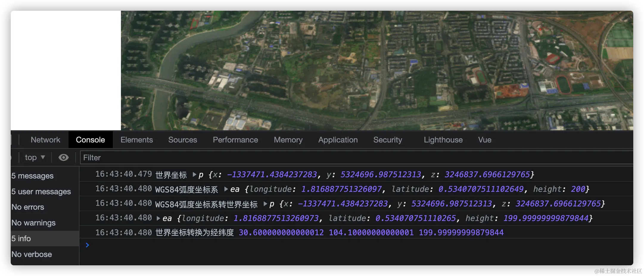The width and height of the screenshot is (644, 276).
Task: Click the console prompt arrow
Action: coord(87,245)
